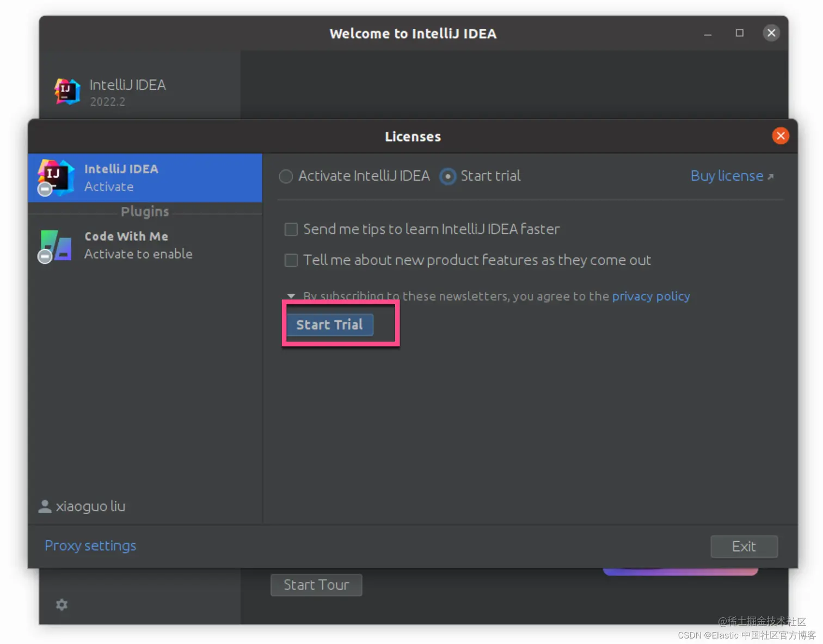Select the Activate IntelliJ IDEA radio button
Screen dimensions: 823x644
286,176
